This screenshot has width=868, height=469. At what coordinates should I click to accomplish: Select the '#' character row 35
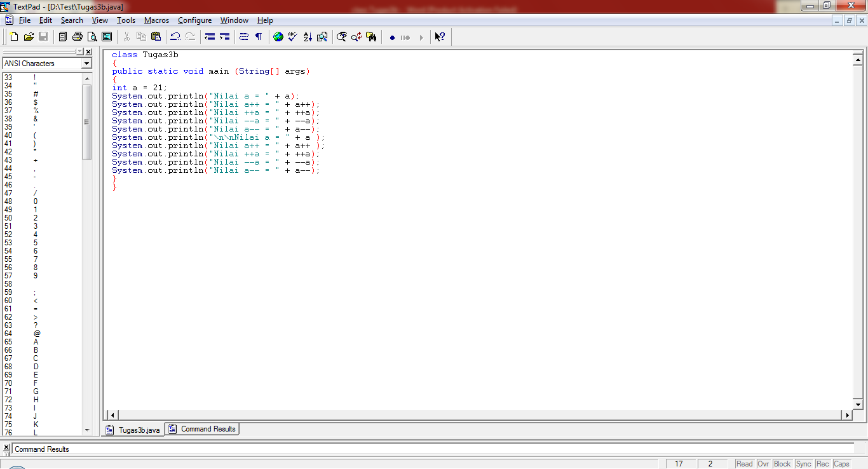pos(42,93)
